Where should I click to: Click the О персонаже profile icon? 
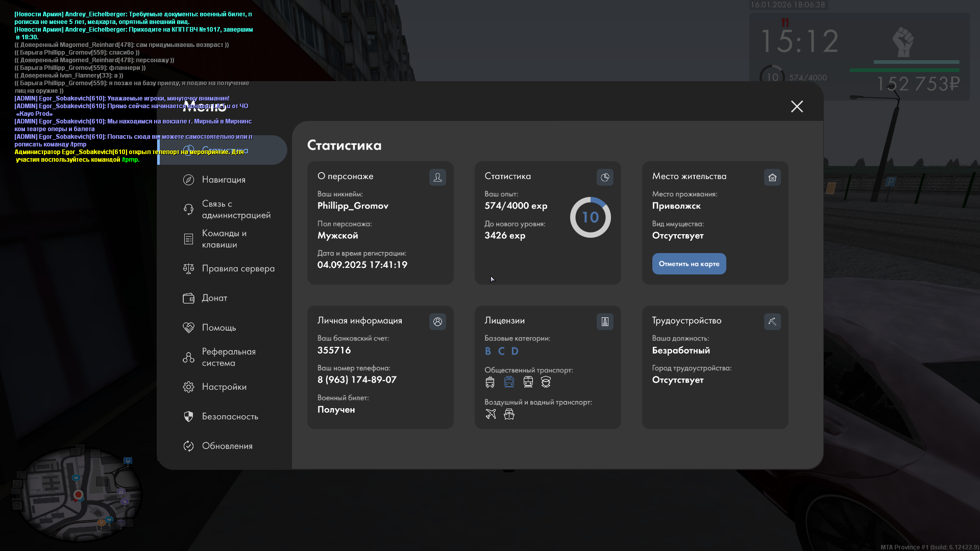(437, 177)
